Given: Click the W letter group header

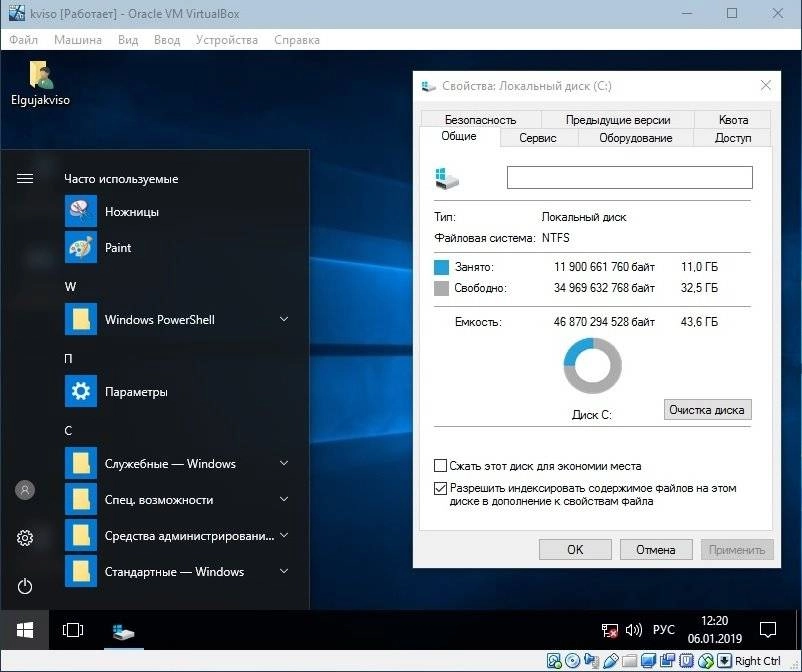Looking at the screenshot, I should coord(70,286).
